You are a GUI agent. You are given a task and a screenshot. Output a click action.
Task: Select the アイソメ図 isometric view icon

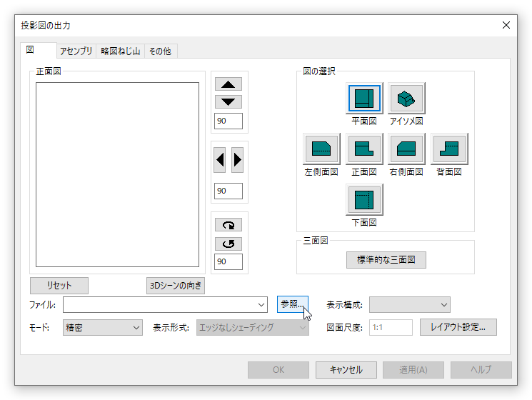point(406,99)
